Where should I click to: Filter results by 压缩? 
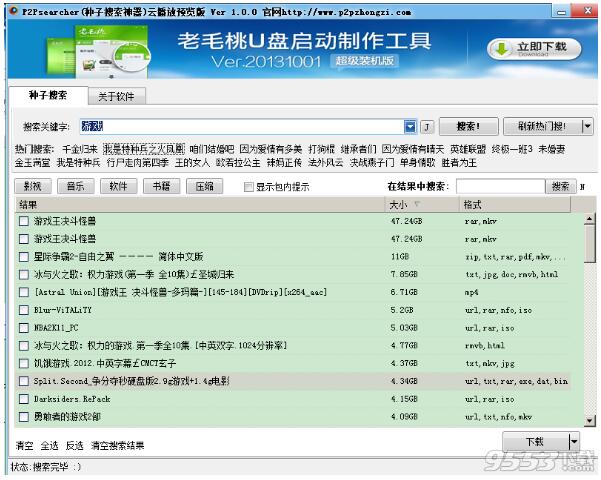[204, 186]
